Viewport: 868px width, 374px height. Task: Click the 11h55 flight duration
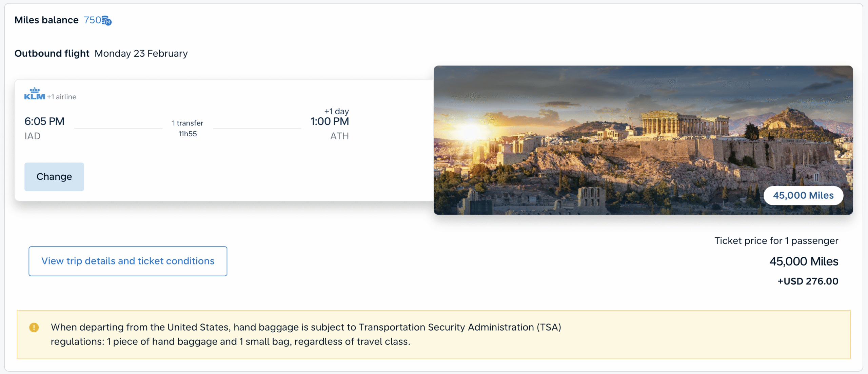pos(188,134)
